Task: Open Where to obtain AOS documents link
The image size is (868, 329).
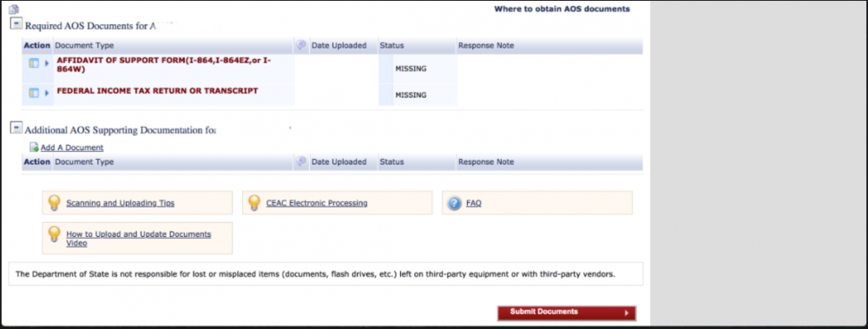Action: [562, 9]
